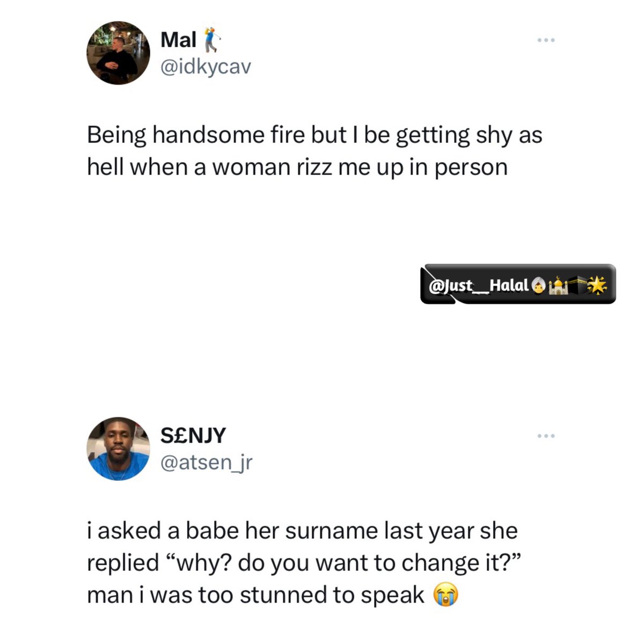Click the loudly crying face emoji
The image size is (644, 644).
[x=447, y=596]
